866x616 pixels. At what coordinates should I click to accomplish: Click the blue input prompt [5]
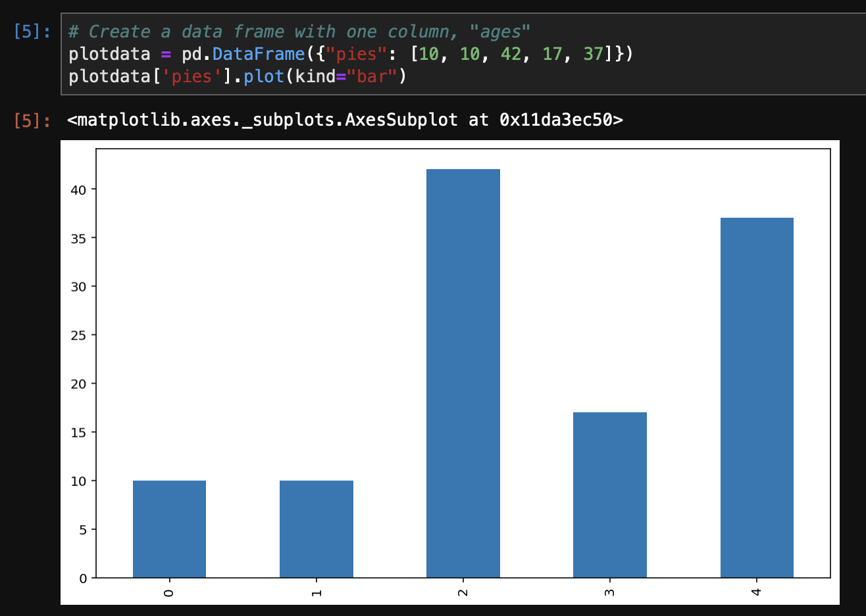click(x=32, y=32)
